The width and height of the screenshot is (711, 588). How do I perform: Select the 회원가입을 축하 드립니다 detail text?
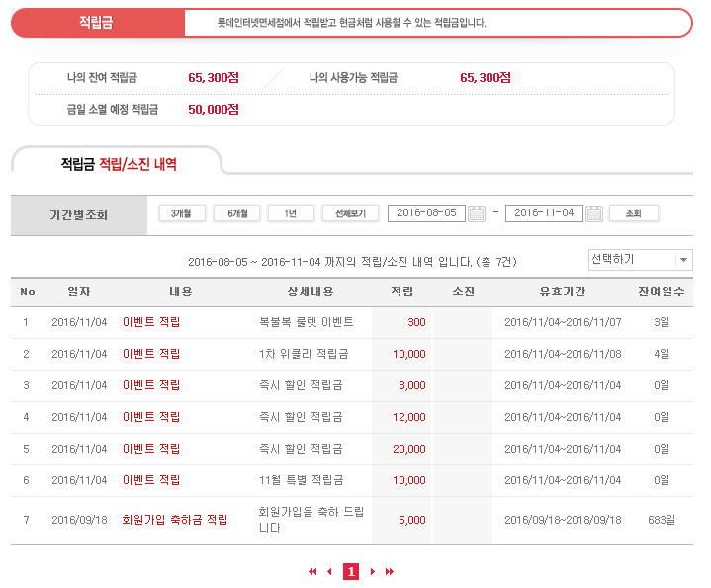pos(311,520)
